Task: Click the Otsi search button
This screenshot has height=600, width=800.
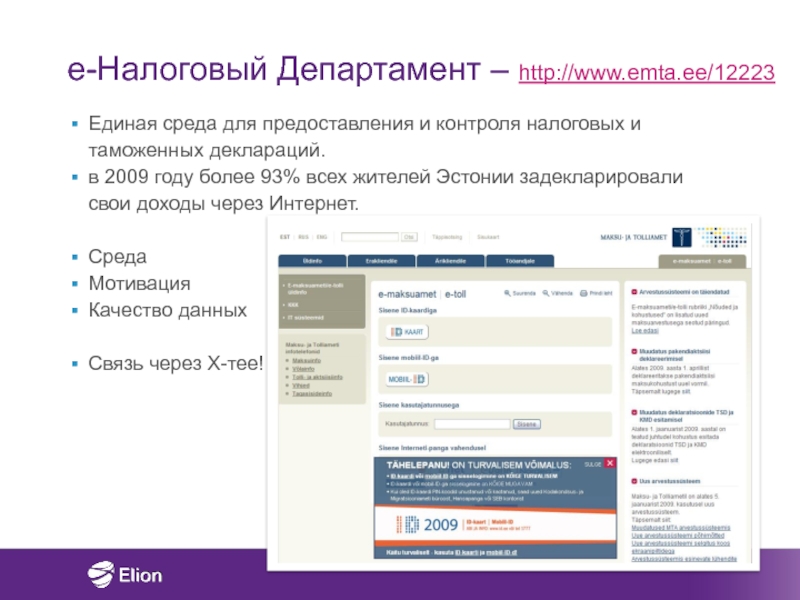Action: click(409, 237)
